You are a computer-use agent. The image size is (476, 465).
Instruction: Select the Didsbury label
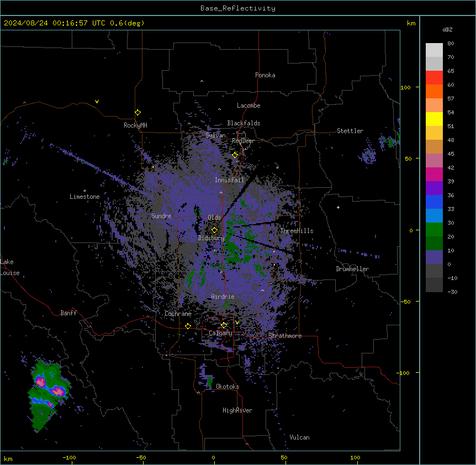coord(211,238)
